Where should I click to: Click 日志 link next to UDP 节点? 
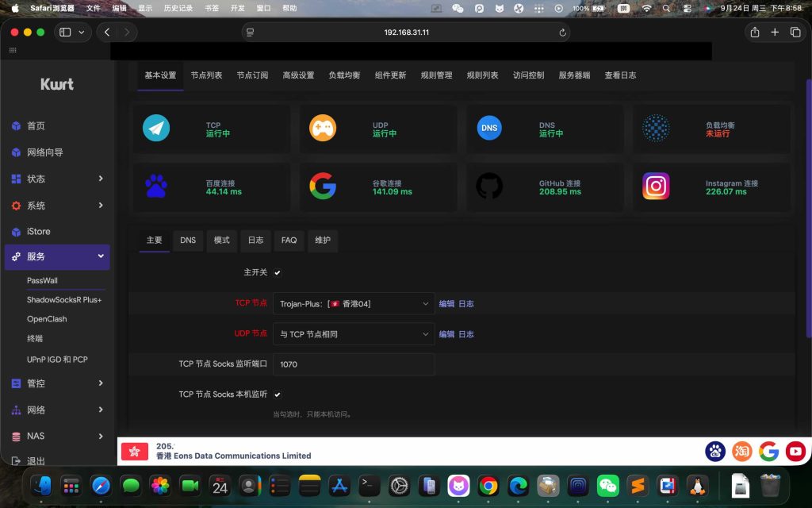pyautogui.click(x=466, y=334)
